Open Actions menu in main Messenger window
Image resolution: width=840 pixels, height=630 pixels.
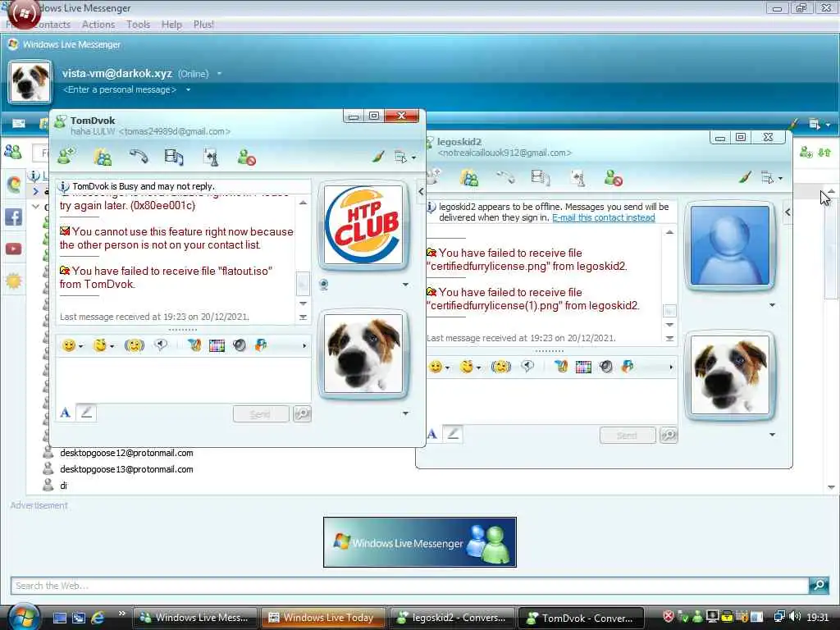pyautogui.click(x=98, y=25)
